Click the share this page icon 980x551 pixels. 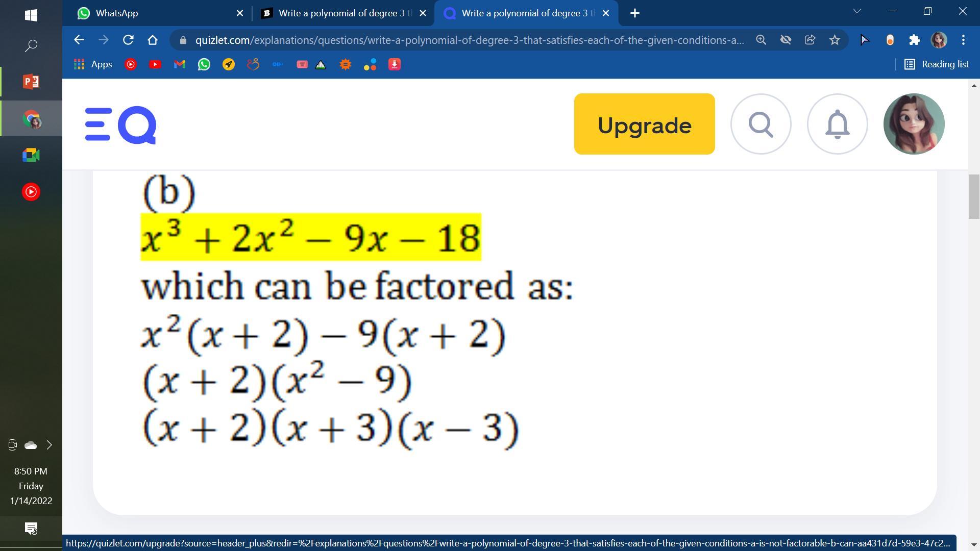810,40
